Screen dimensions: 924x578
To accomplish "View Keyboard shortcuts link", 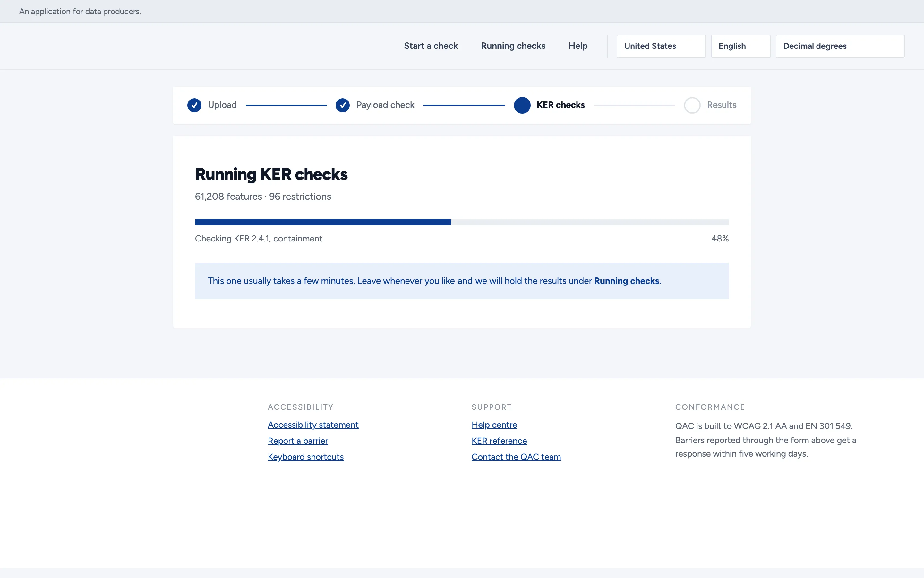I will 305,457.
